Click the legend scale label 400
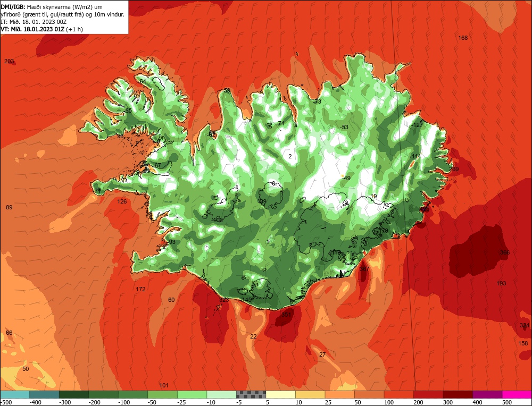The image size is (532, 406). [477, 403]
